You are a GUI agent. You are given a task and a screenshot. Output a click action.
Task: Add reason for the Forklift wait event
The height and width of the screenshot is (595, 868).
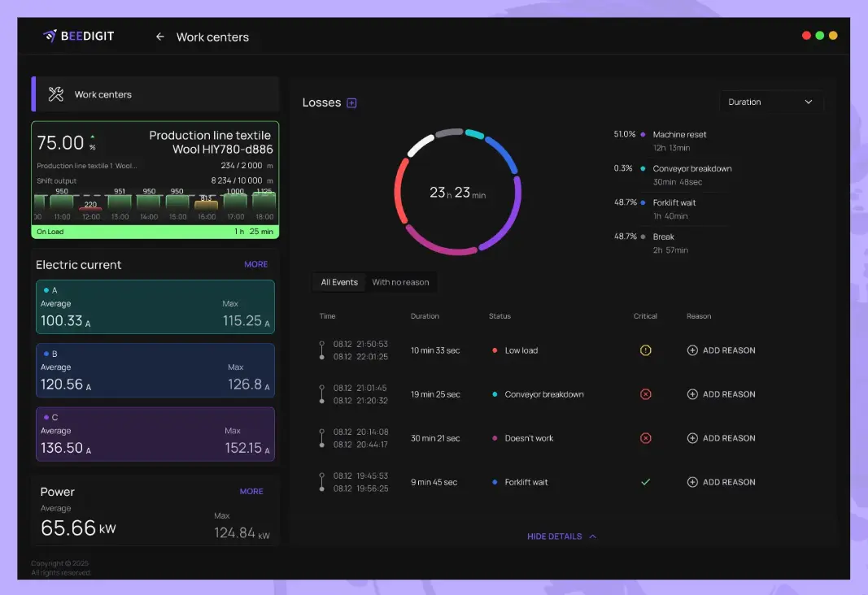[x=722, y=482]
